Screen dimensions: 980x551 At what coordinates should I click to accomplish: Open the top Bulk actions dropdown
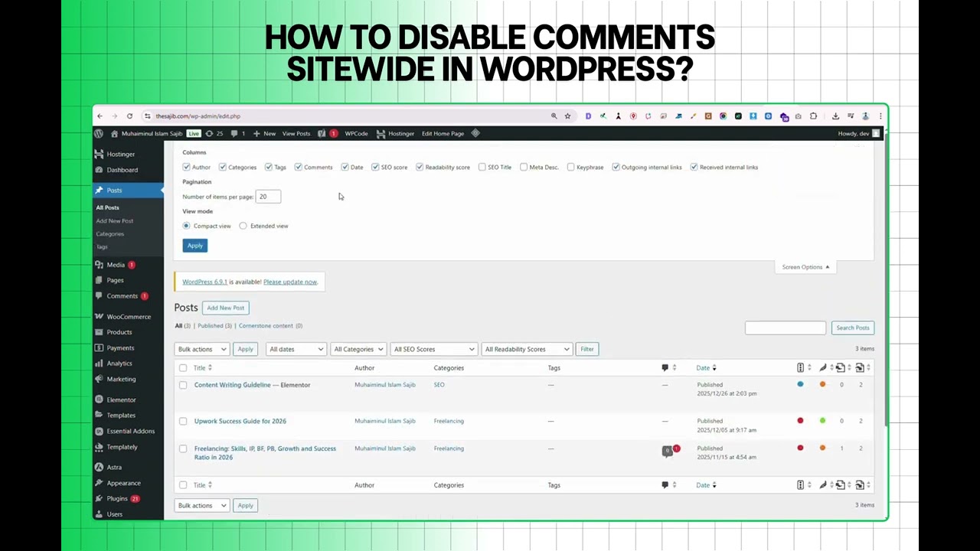(201, 349)
